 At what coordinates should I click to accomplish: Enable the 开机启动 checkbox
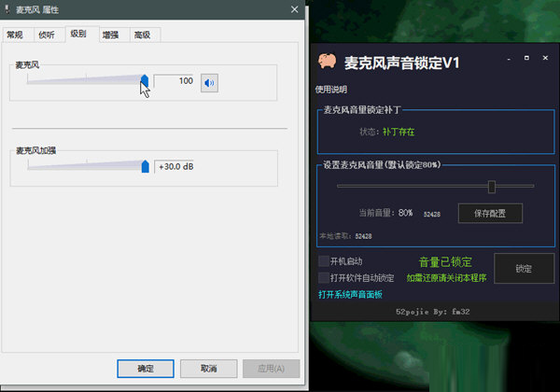pos(324,260)
